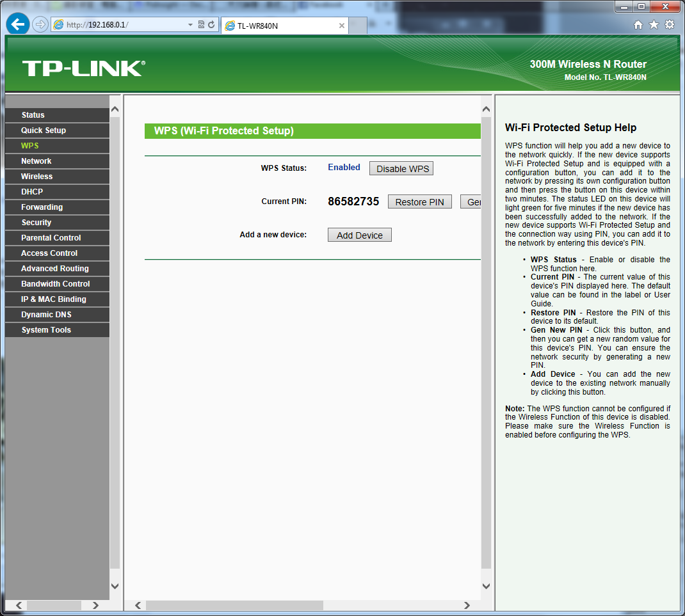Expand the address bar dropdown arrow

click(x=190, y=25)
